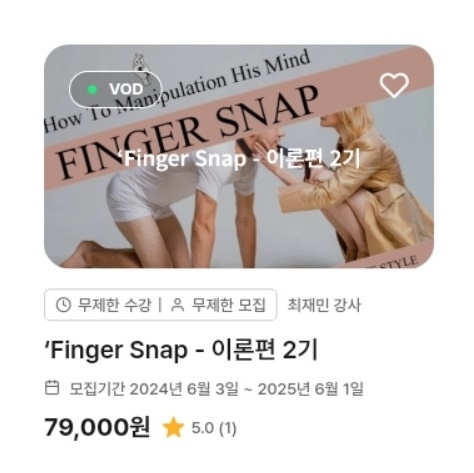Image resolution: width=474 pixels, height=473 pixels.
Task: Click the gold star rating icon
Action: pyautogui.click(x=173, y=428)
